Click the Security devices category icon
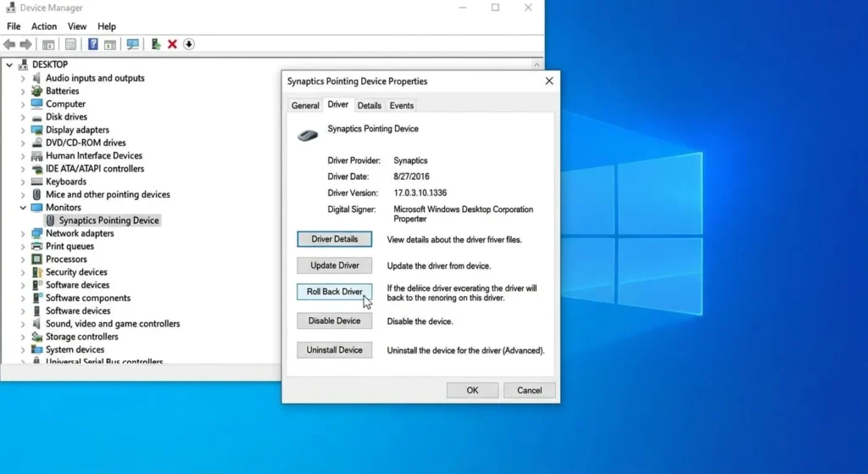This screenshot has height=474, width=868. [x=36, y=272]
